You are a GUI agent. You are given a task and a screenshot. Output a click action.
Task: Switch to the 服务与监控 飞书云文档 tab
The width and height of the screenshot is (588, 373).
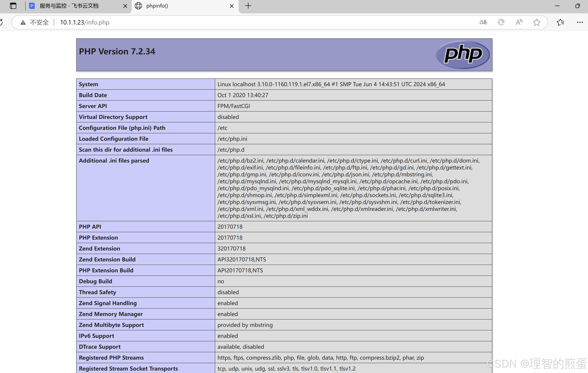(69, 6)
